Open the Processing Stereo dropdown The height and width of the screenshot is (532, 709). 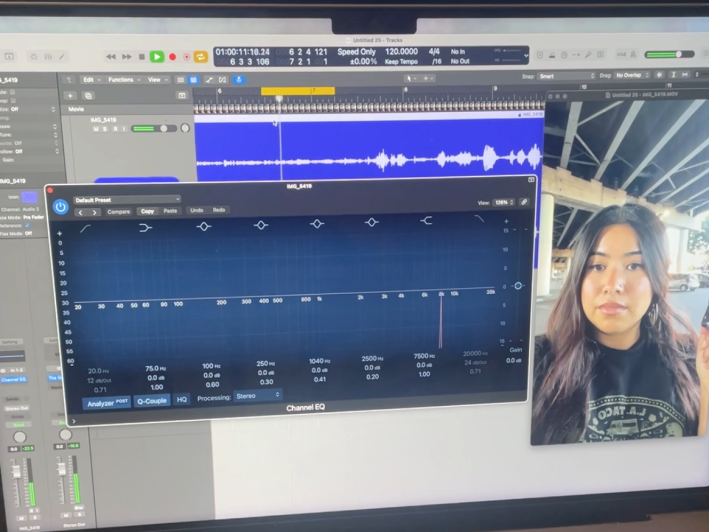point(258,396)
